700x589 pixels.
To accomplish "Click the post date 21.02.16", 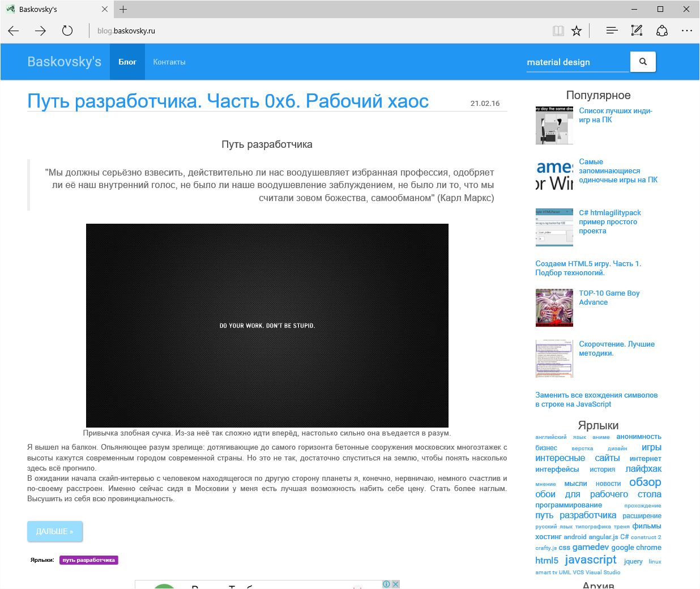I will coord(485,103).
